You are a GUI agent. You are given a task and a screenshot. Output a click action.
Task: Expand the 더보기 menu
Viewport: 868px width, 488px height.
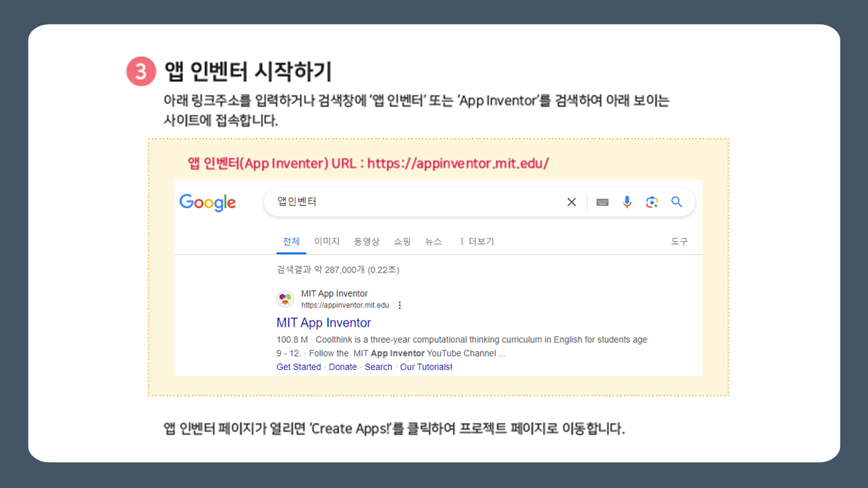tap(477, 241)
